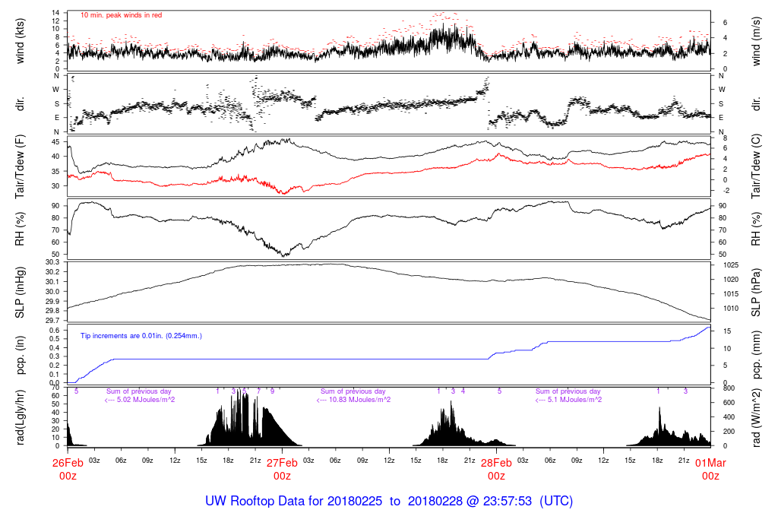The image size is (778, 532).
Task: Click the '01Mar' date label
Action: pyautogui.click(x=710, y=463)
